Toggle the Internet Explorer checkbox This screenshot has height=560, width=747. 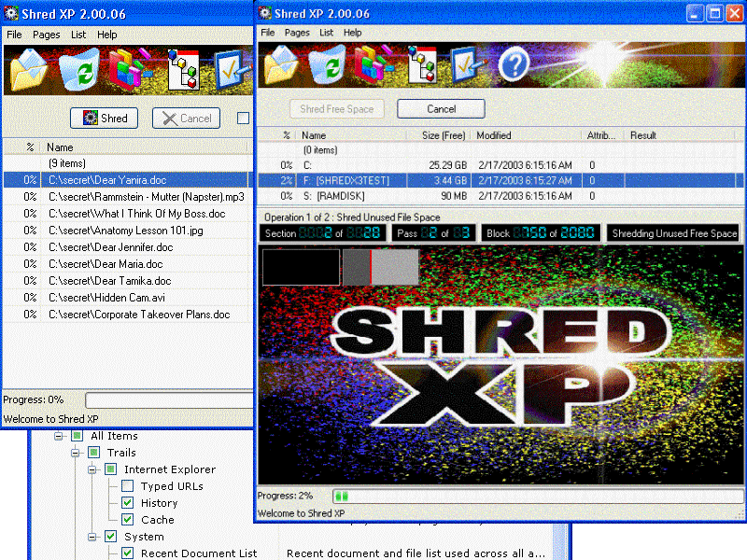click(x=110, y=469)
